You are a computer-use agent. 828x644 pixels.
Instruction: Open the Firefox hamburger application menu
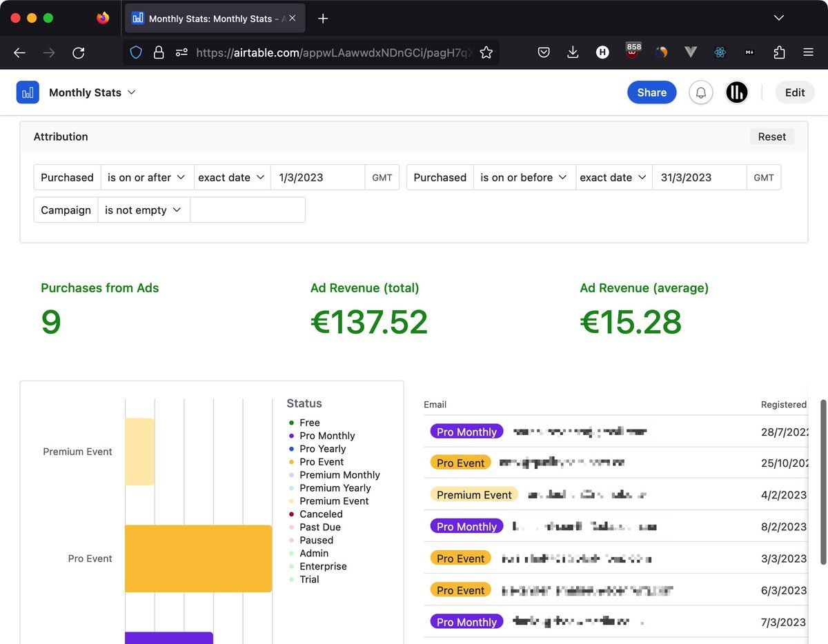[809, 52]
